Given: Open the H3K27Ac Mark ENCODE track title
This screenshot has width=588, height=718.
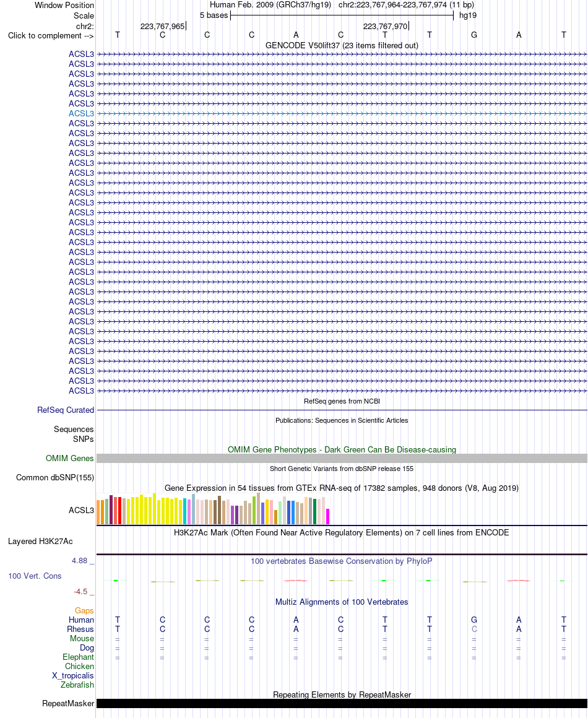Looking at the screenshot, I should click(342, 532).
